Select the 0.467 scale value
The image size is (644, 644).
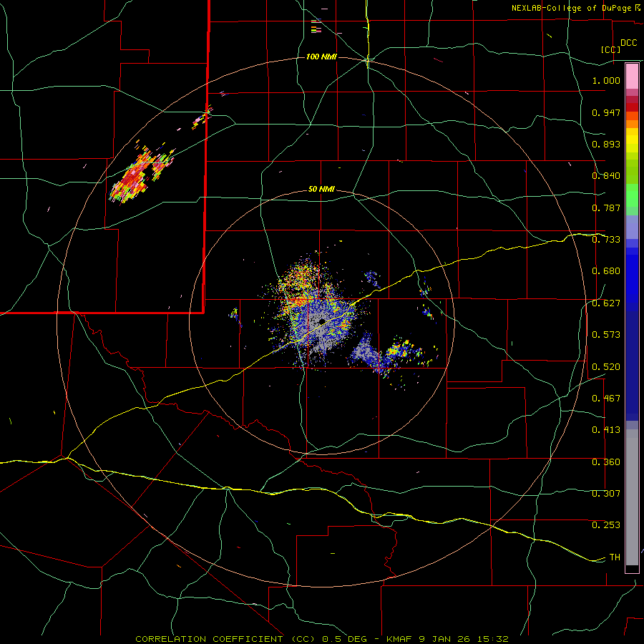point(606,399)
